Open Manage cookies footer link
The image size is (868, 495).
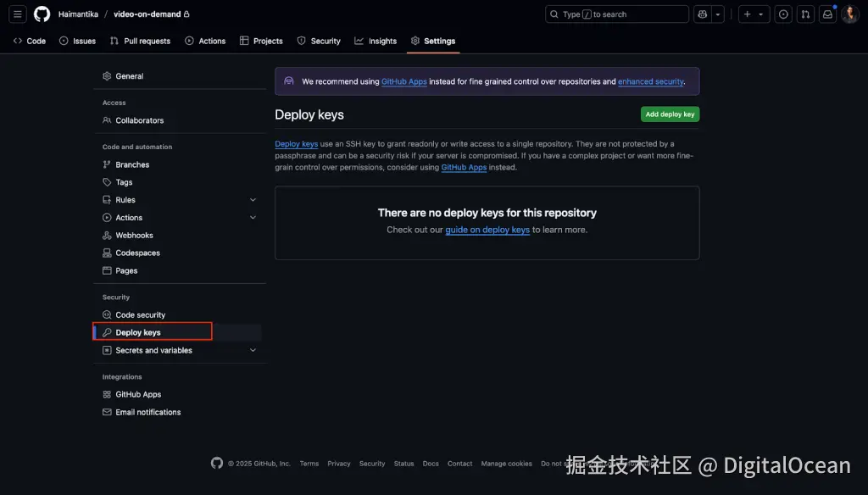tap(507, 464)
